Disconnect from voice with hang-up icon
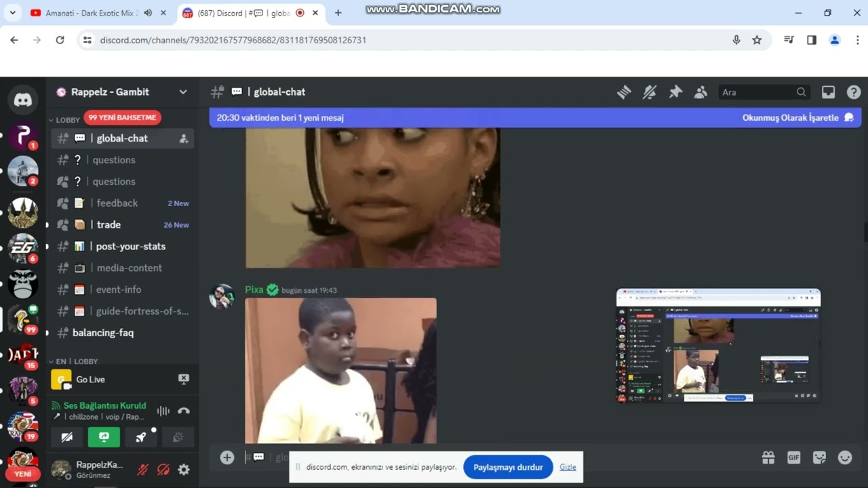The image size is (868, 488). [x=183, y=411]
